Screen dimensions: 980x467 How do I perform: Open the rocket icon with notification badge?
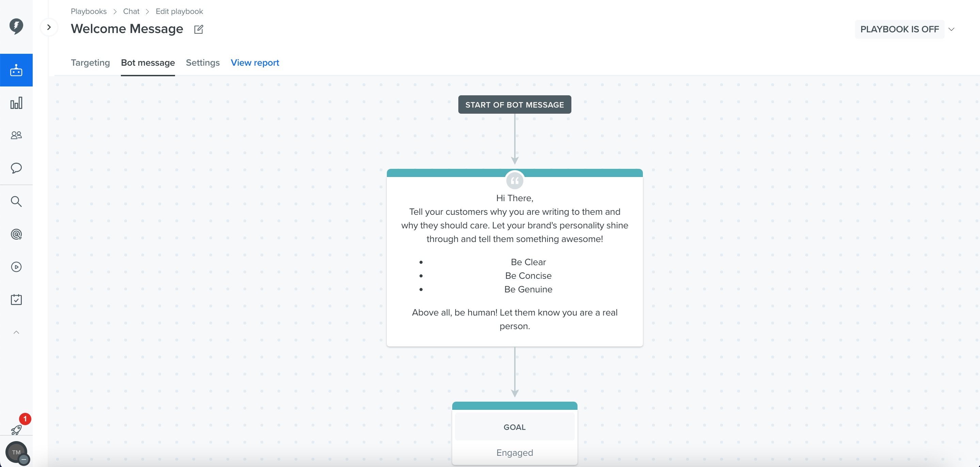[x=16, y=430]
